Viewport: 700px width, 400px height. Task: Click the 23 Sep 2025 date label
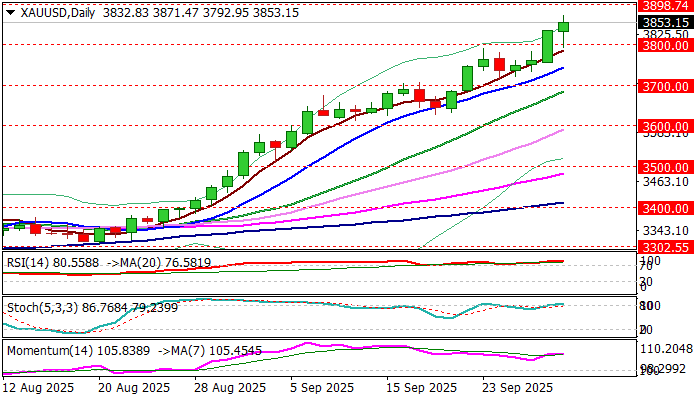pyautogui.click(x=518, y=388)
